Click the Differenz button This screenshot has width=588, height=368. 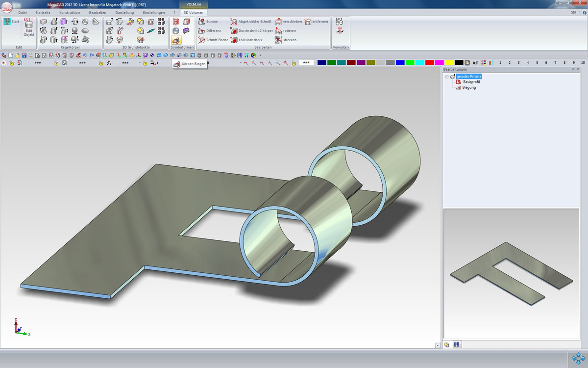tap(213, 31)
